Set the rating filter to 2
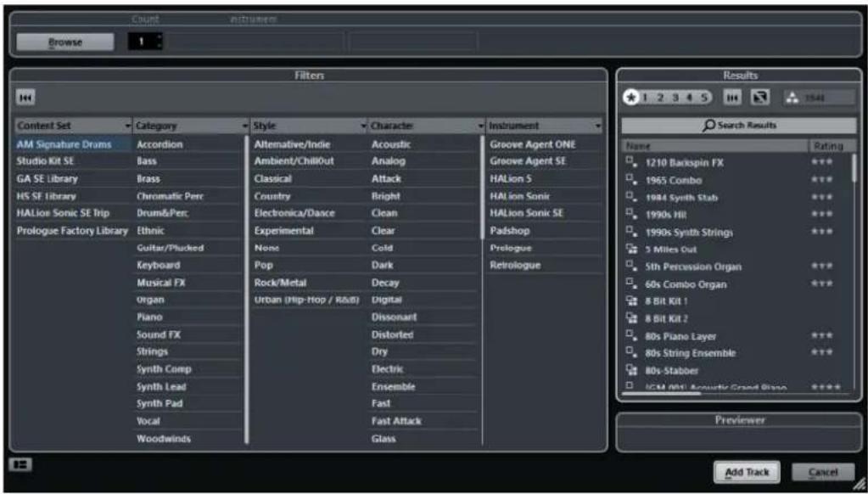Viewport: 868px width, 494px height. click(660, 98)
